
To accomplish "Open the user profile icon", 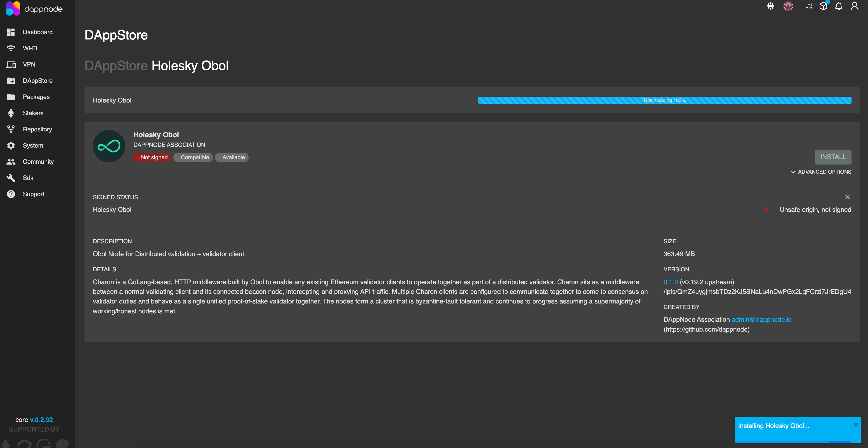I will pyautogui.click(x=855, y=6).
